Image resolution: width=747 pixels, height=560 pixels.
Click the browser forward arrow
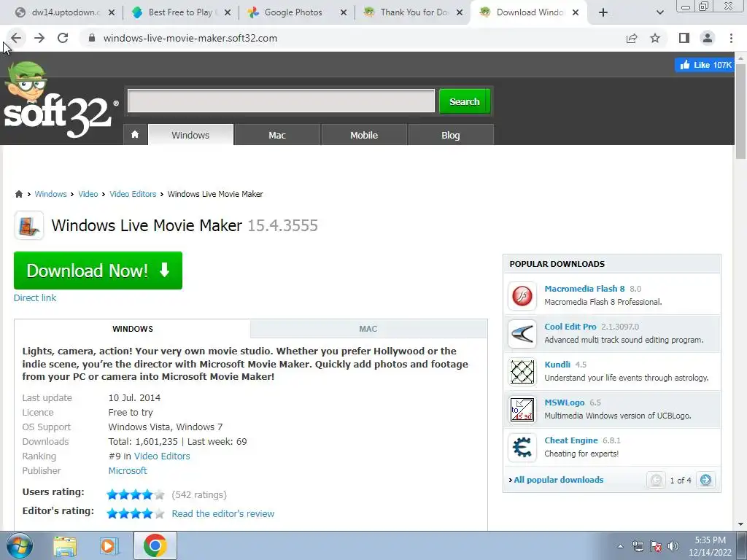coord(39,38)
